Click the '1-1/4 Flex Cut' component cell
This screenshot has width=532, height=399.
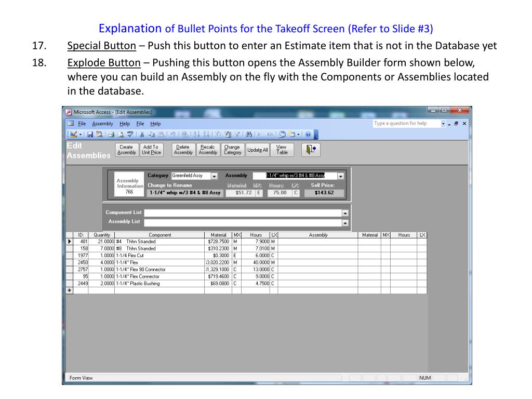pyautogui.click(x=159, y=256)
